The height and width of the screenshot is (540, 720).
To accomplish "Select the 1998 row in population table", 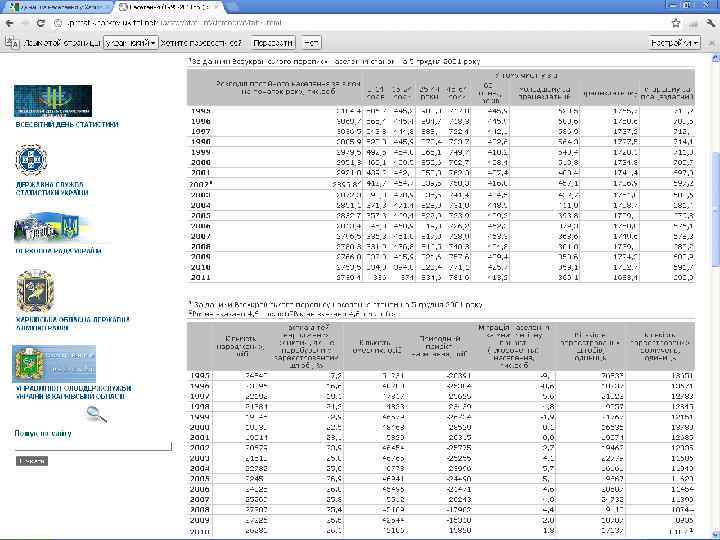I will 441,142.
